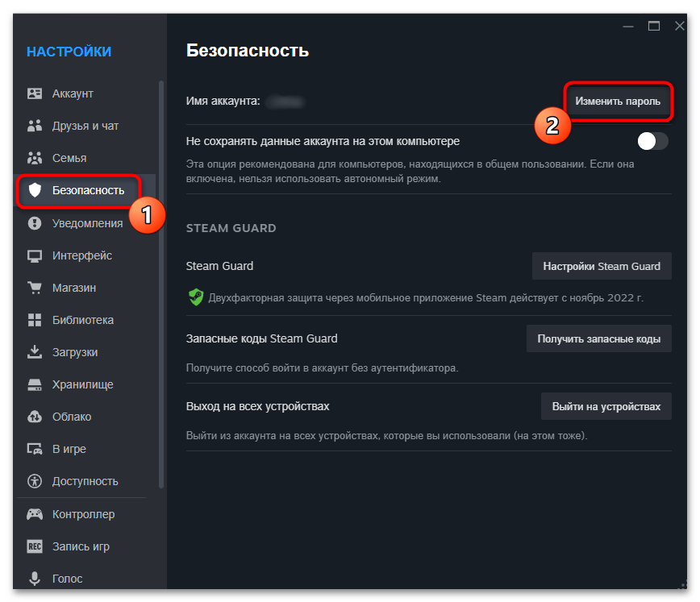Screen dimensions: 700x602
Task: Switch to the В игре section
Action: (85, 449)
